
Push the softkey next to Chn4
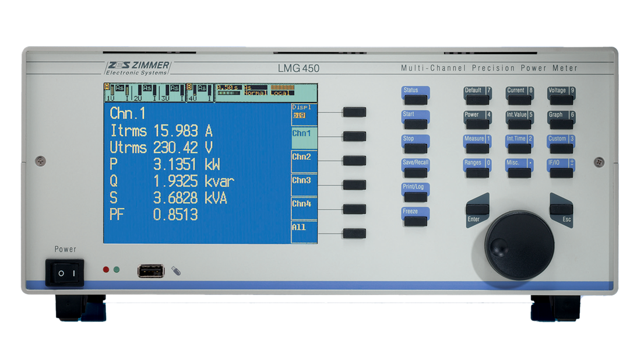[x=354, y=209]
